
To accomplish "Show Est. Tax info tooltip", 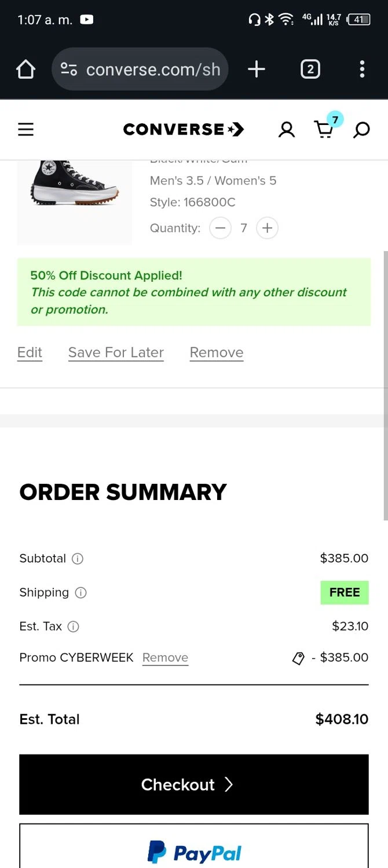I will pos(74,626).
